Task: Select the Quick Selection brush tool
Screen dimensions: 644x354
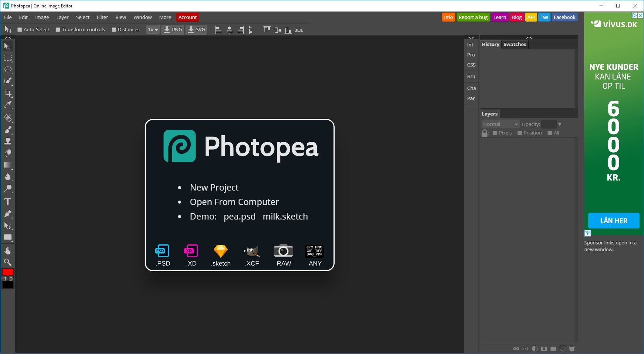Action: point(8,81)
